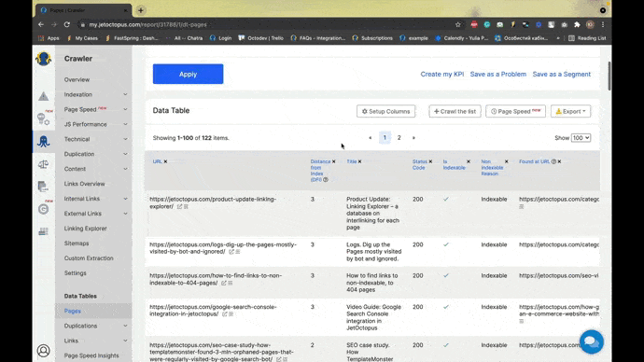Open Custom Extraction in the sidebar
Image resolution: width=644 pixels, height=362 pixels.
click(89, 258)
